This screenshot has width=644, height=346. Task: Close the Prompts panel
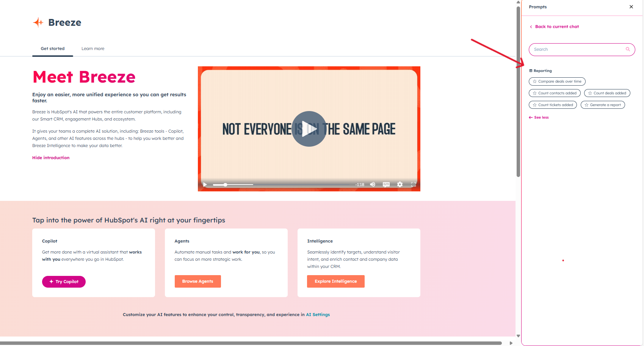631,6
